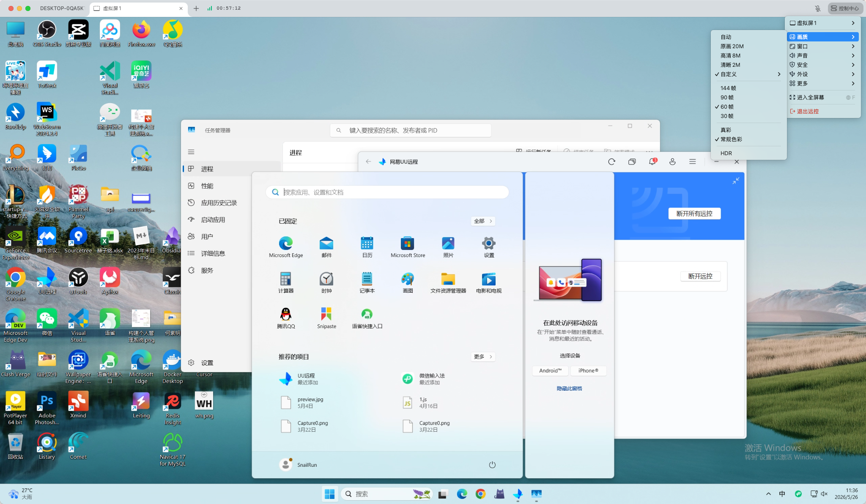The width and height of the screenshot is (866, 504).
Task: Select the Google Chrome desktop shortcut
Action: click(16, 284)
